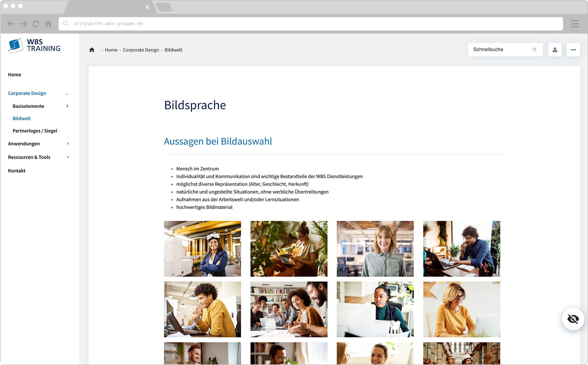Open the photo of man in yellow sweater
This screenshot has height=365, width=588.
[x=203, y=309]
